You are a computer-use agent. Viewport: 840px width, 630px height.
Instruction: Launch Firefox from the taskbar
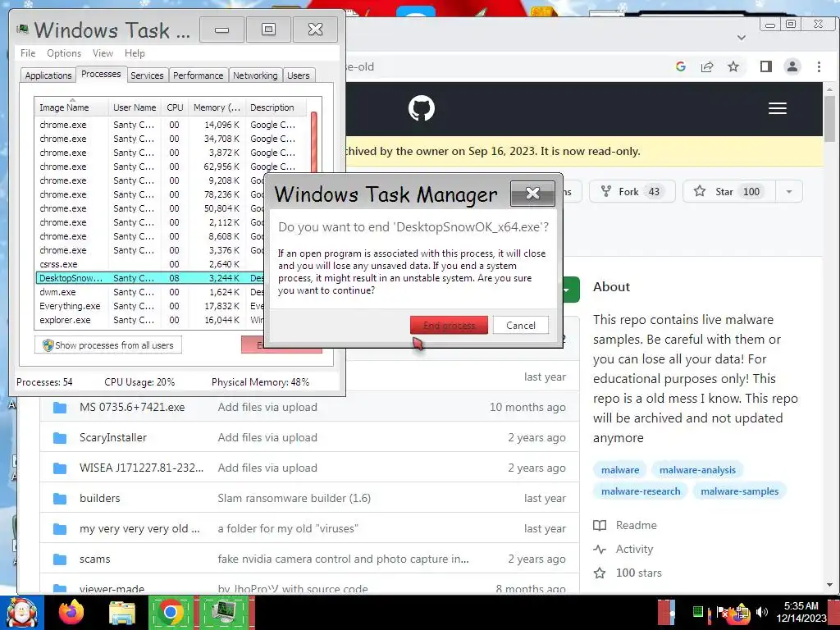(x=71, y=612)
